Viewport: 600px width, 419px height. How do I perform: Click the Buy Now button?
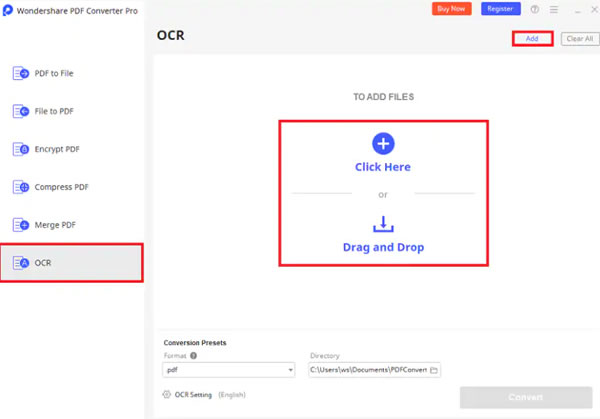[x=452, y=9]
